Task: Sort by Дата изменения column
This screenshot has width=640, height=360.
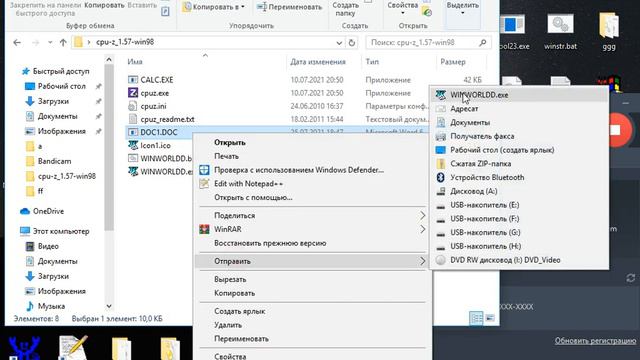Action: (318, 62)
